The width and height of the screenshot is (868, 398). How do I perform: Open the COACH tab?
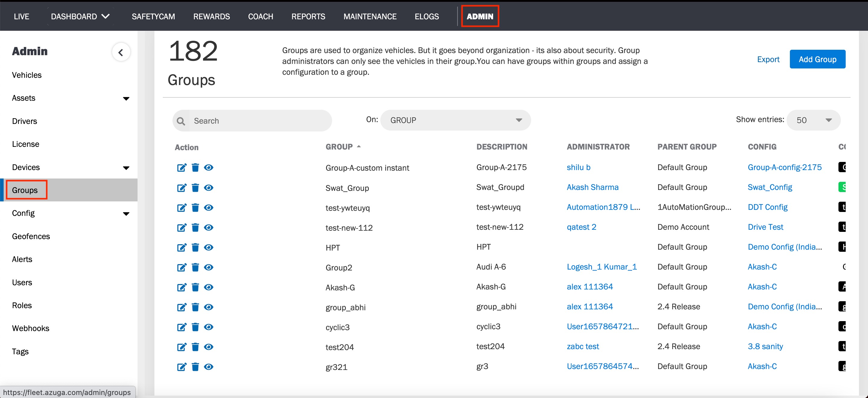(261, 16)
